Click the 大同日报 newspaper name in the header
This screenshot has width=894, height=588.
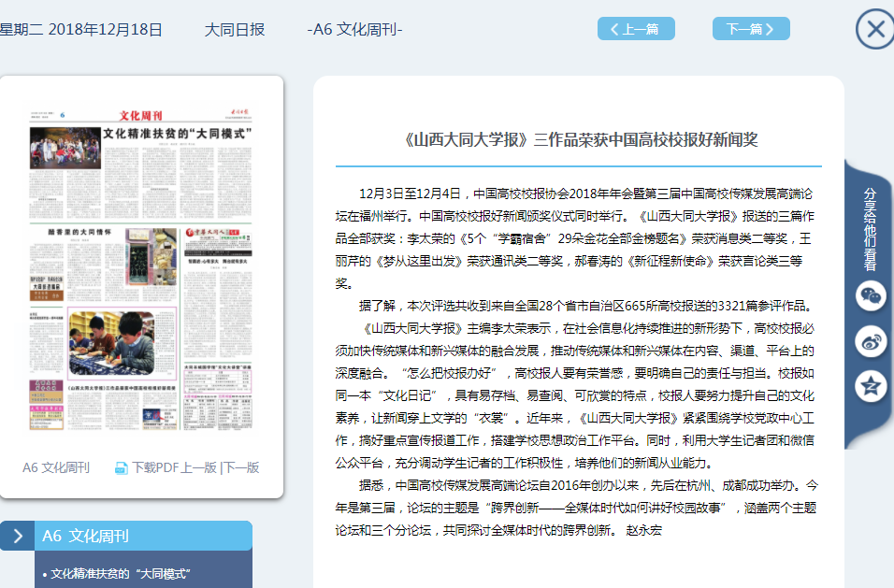pos(235,30)
